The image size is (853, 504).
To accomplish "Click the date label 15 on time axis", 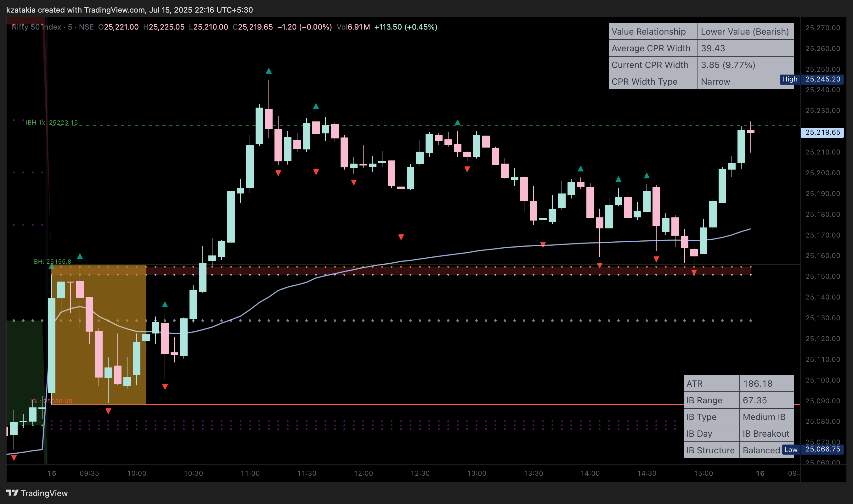I will (x=52, y=473).
